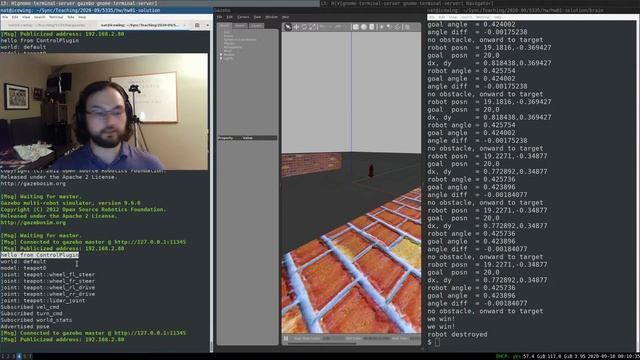Activate the Translate mode tool in Gazebo
640x360 pixels.
[296, 27]
